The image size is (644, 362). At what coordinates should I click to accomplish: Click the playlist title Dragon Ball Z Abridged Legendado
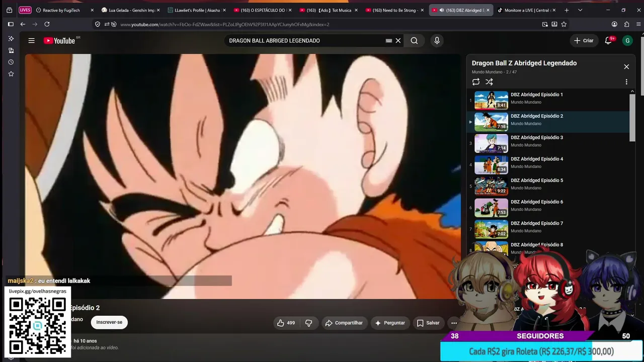click(524, 63)
